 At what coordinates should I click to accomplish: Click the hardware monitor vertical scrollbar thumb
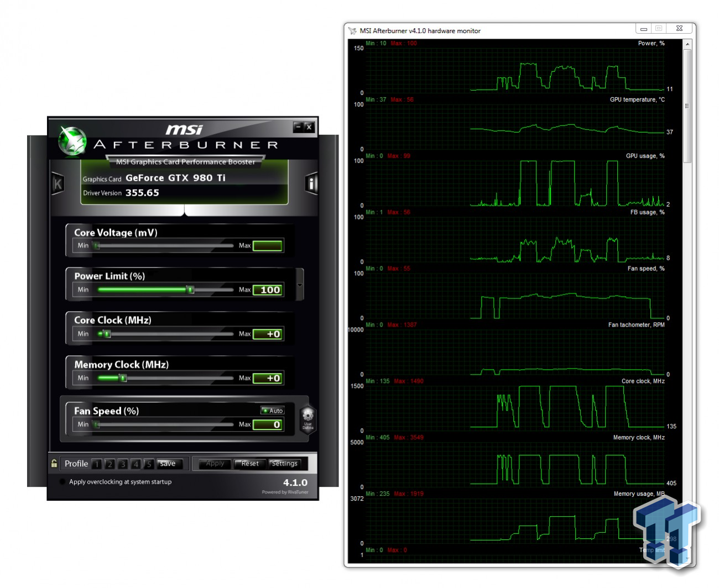tap(687, 106)
